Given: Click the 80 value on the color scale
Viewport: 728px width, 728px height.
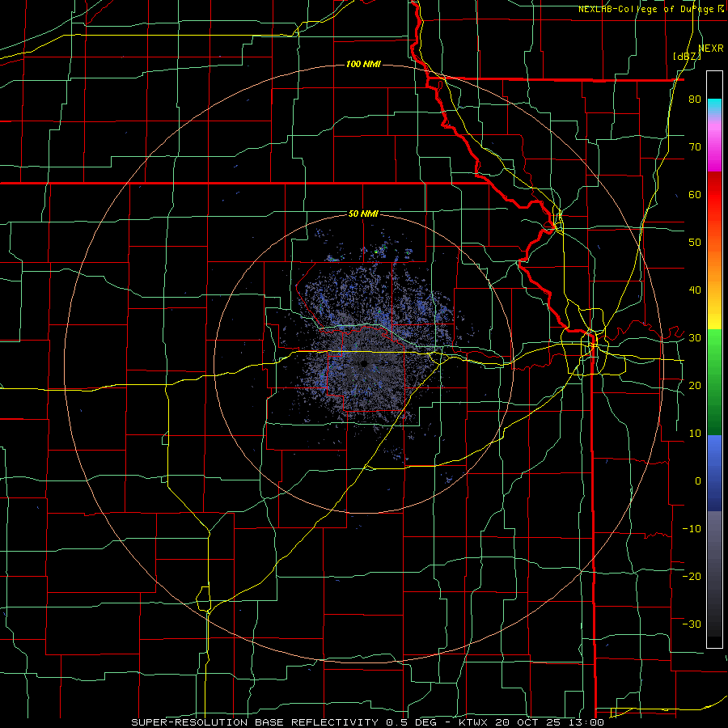Looking at the screenshot, I should (x=695, y=99).
